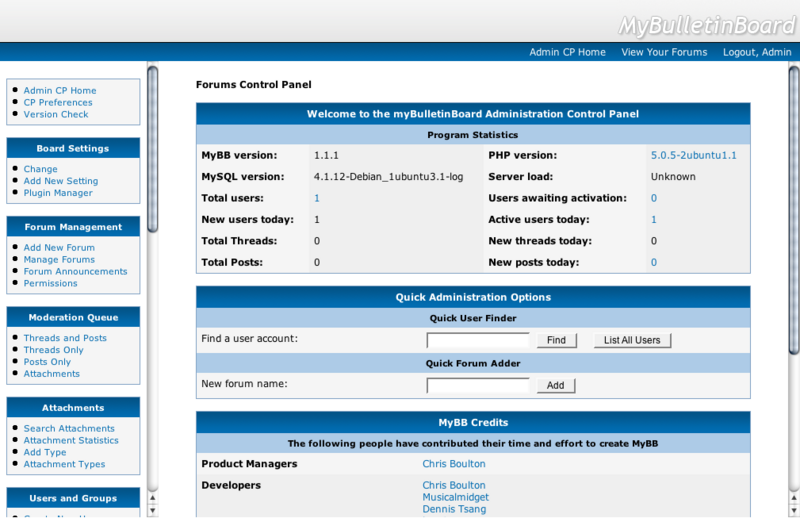Open Plugin Manager link
This screenshot has height=518, width=800.
58,193
